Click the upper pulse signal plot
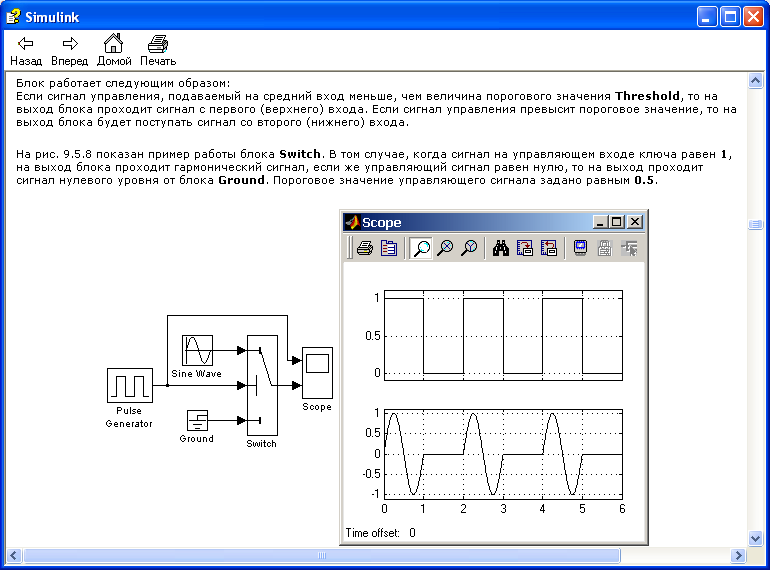The height and width of the screenshot is (570, 770). (503, 335)
